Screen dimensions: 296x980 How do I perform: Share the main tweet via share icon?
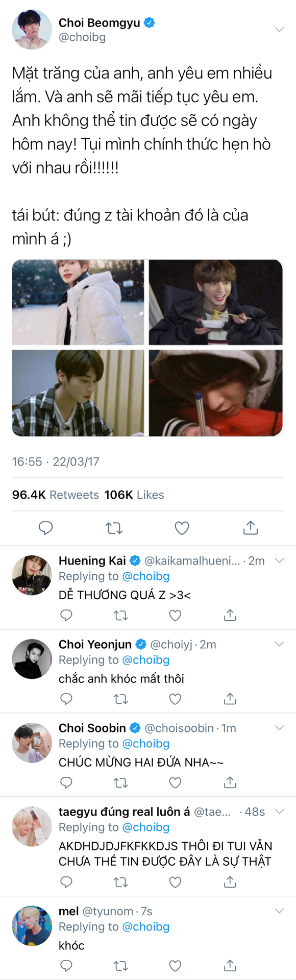click(251, 527)
